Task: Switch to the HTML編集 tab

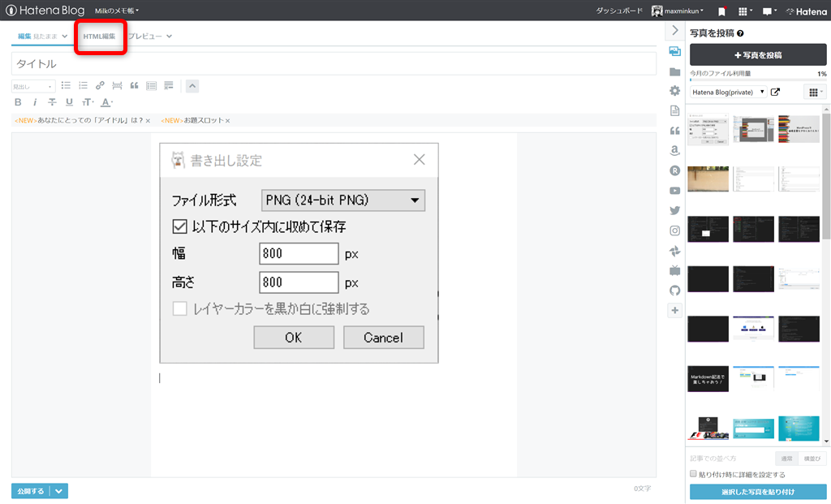Action: tap(99, 36)
